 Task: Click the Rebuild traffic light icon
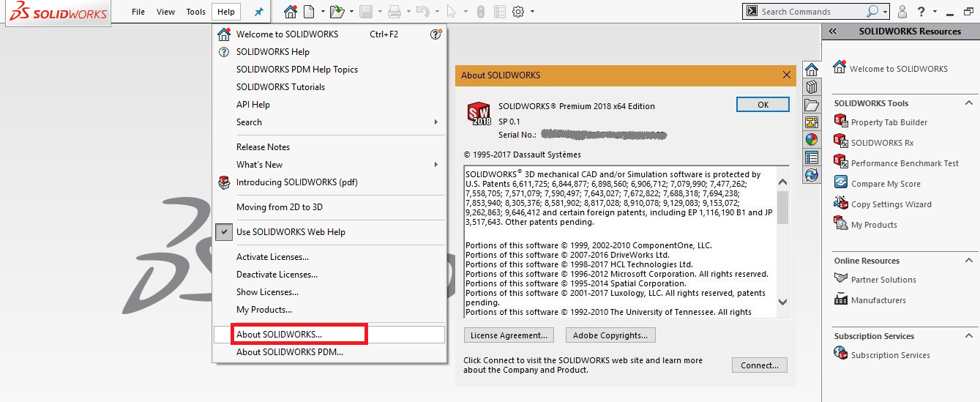(x=481, y=12)
